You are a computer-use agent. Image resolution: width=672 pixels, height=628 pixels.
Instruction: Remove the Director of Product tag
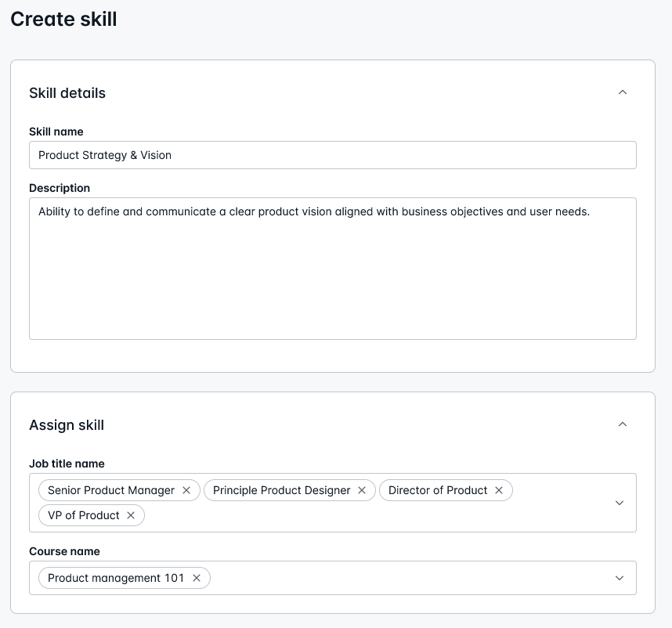(x=499, y=490)
